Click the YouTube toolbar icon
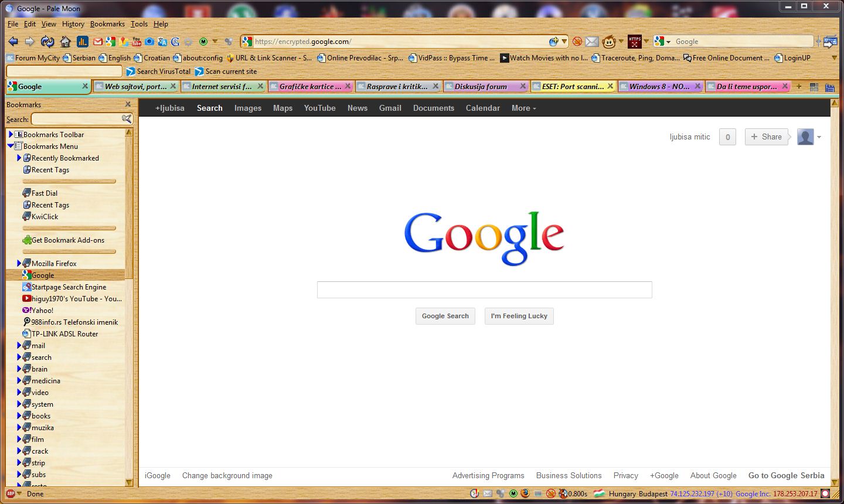 tap(137, 42)
